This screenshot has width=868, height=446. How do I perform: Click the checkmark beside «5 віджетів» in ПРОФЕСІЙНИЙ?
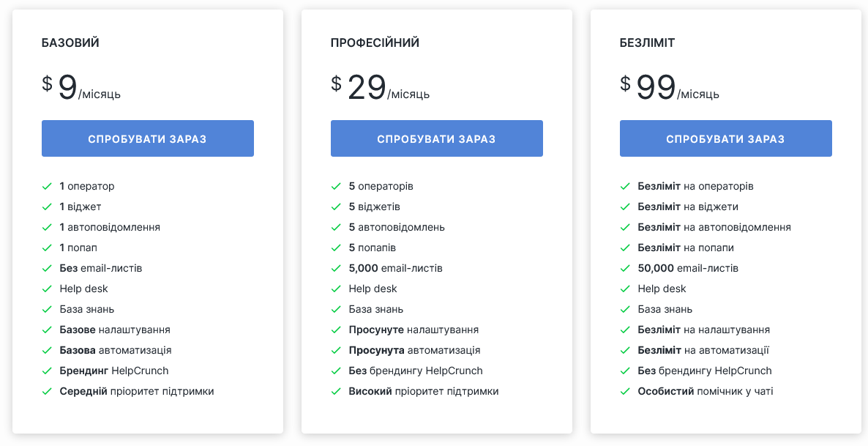pyautogui.click(x=334, y=207)
